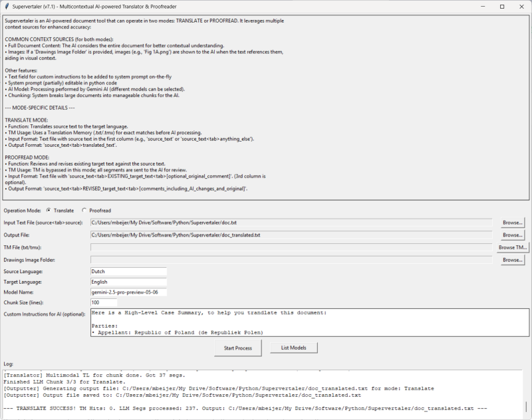The width and height of the screenshot is (532, 420).
Task: Click the Browse TM... button
Action: [x=513, y=247]
